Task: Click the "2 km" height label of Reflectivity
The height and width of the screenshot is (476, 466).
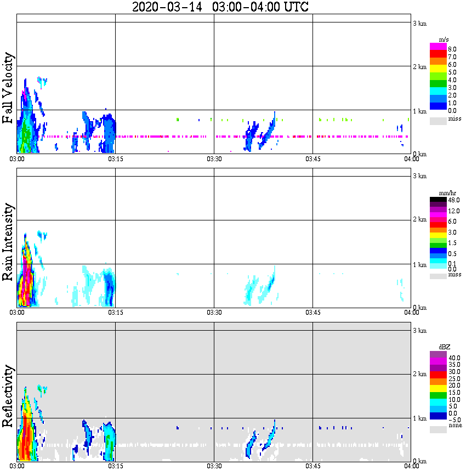Action: pyautogui.click(x=419, y=373)
